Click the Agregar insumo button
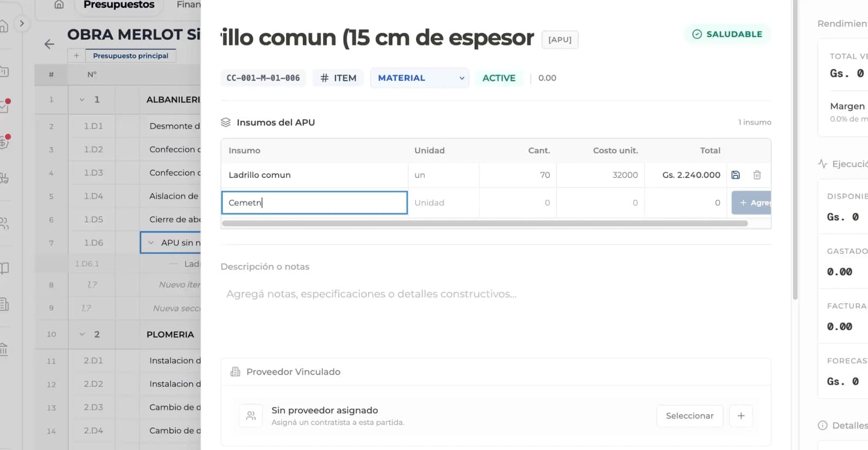The width and height of the screenshot is (868, 450). tap(751, 202)
